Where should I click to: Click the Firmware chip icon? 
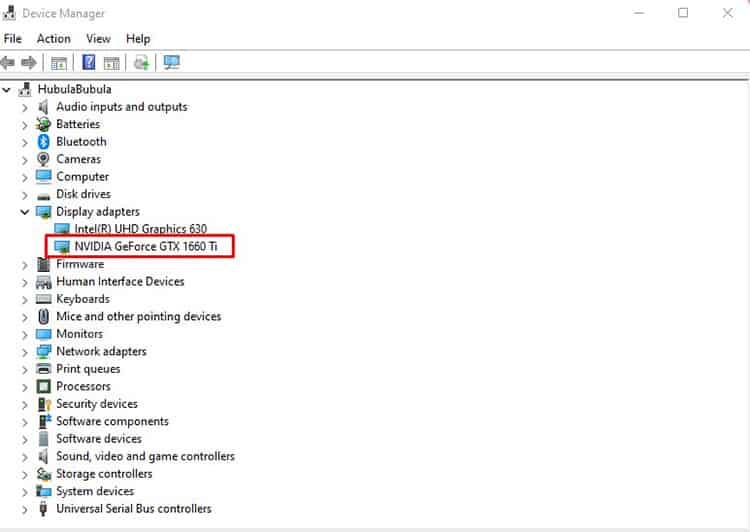[x=44, y=264]
